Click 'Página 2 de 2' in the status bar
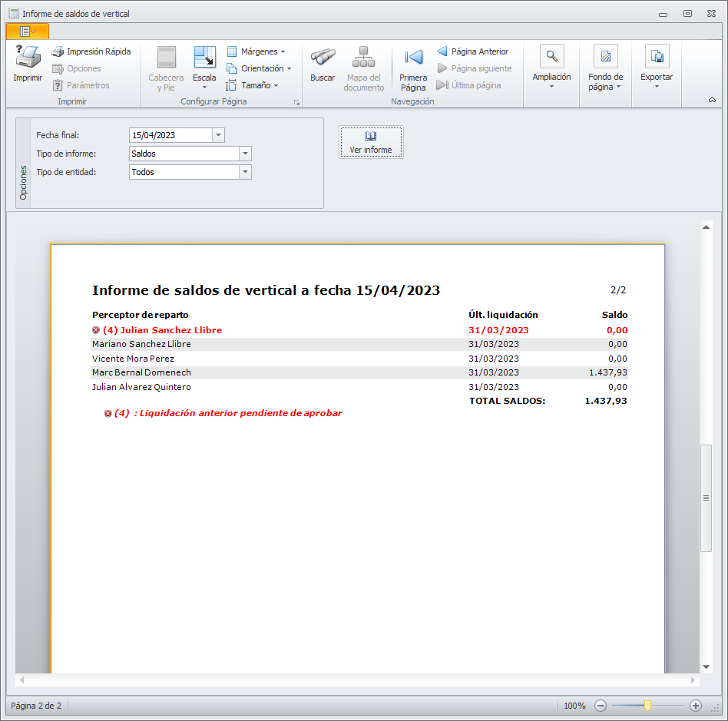Image resolution: width=728 pixels, height=721 pixels. (36, 706)
